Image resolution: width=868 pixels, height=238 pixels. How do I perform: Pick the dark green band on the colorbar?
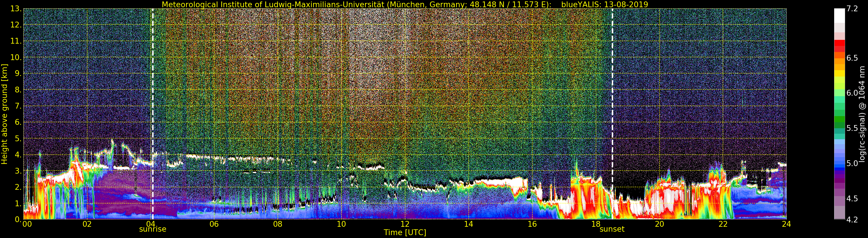pos(839,125)
